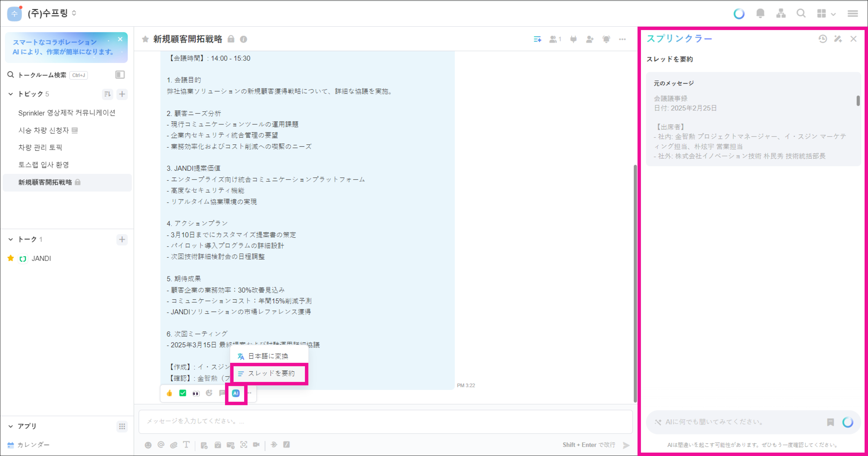Add thumbs up reaction to message
The height and width of the screenshot is (456, 868).
tap(170, 393)
